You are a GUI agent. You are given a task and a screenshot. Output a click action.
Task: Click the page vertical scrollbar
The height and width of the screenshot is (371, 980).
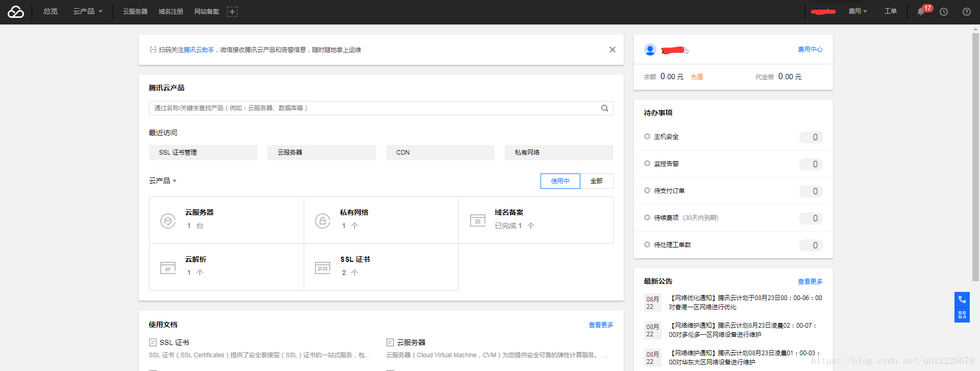click(x=975, y=157)
